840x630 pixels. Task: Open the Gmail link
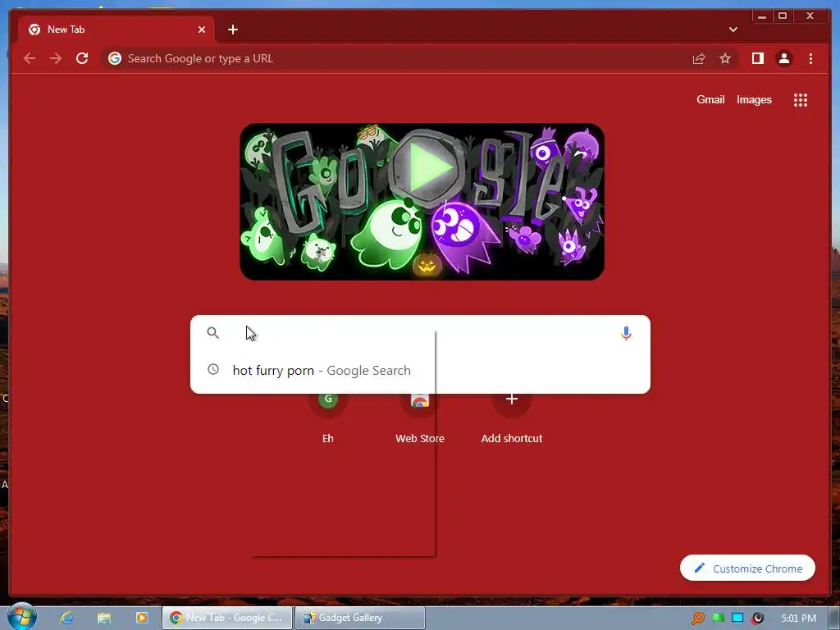tap(710, 99)
